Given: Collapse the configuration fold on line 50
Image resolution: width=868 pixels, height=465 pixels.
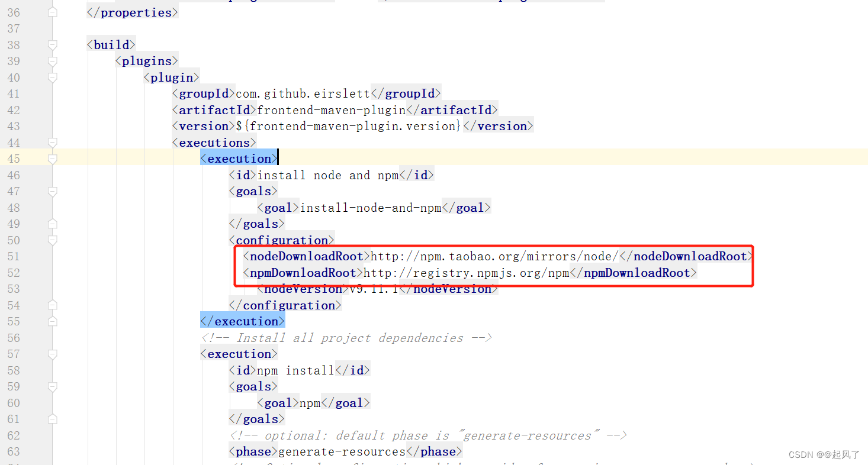Looking at the screenshot, I should pos(53,240).
